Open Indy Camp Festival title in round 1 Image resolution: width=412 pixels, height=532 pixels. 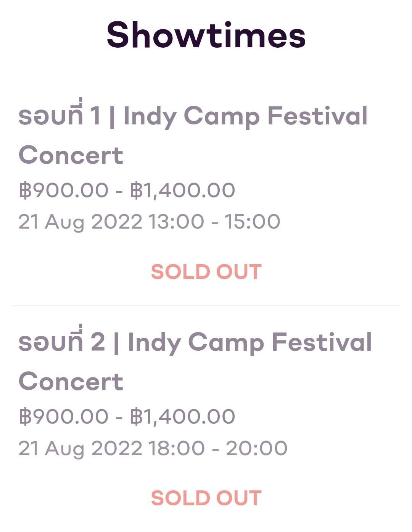click(245, 115)
